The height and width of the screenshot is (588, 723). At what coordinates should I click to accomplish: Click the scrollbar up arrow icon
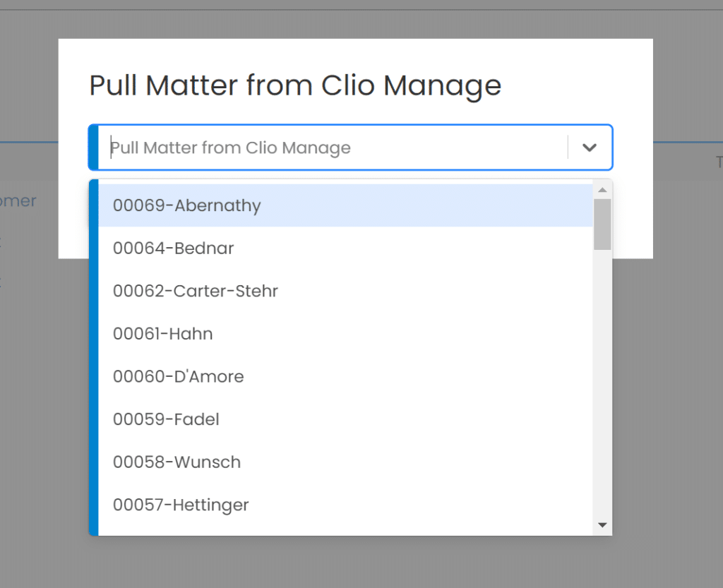(602, 189)
